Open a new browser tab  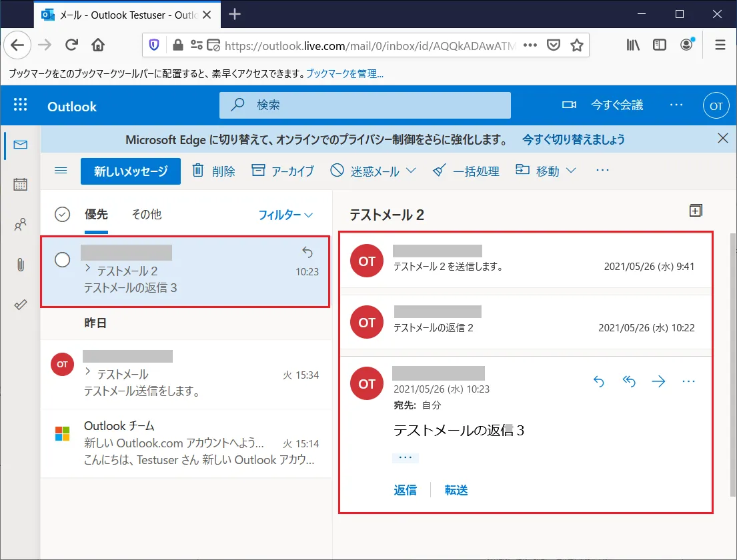coord(235,15)
